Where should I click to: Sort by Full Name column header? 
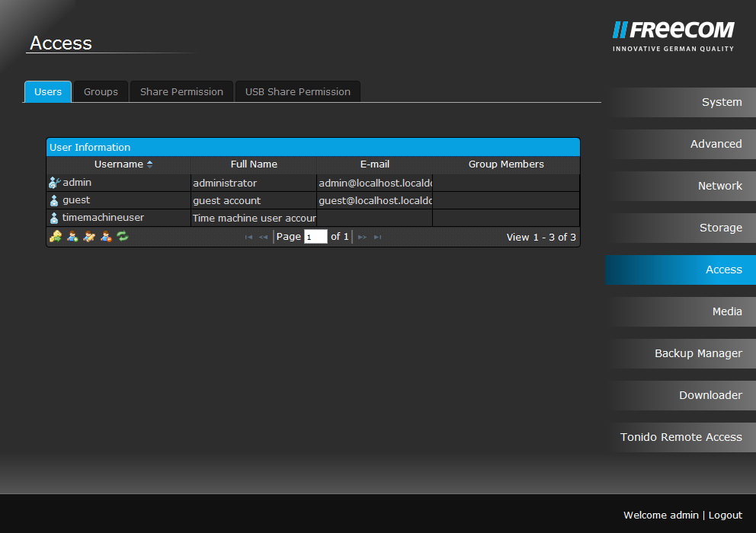(254, 164)
